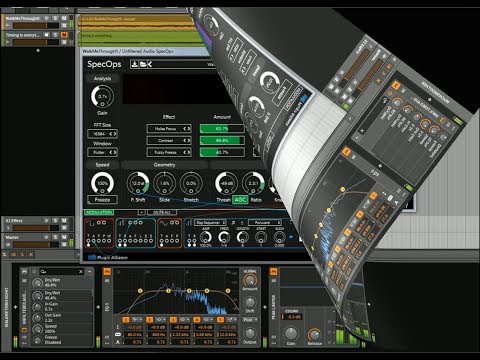
Task: Adjust the Contrast amount bar
Action: click(x=222, y=140)
